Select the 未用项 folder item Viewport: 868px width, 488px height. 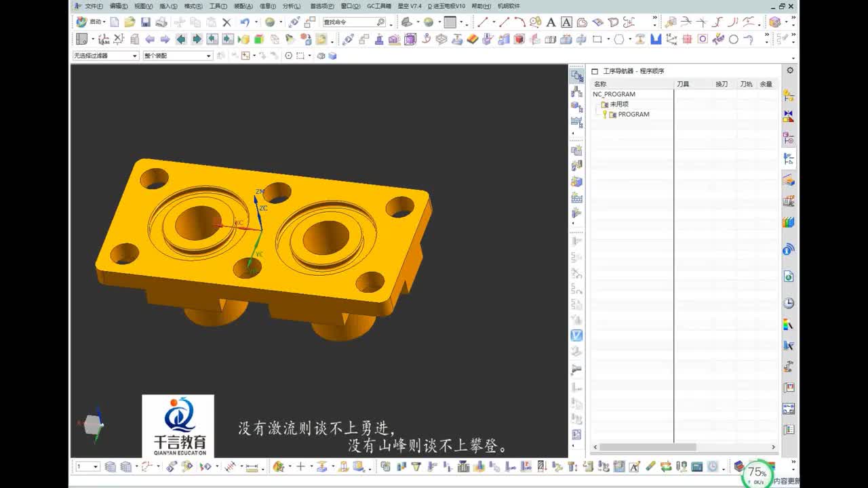(619, 104)
